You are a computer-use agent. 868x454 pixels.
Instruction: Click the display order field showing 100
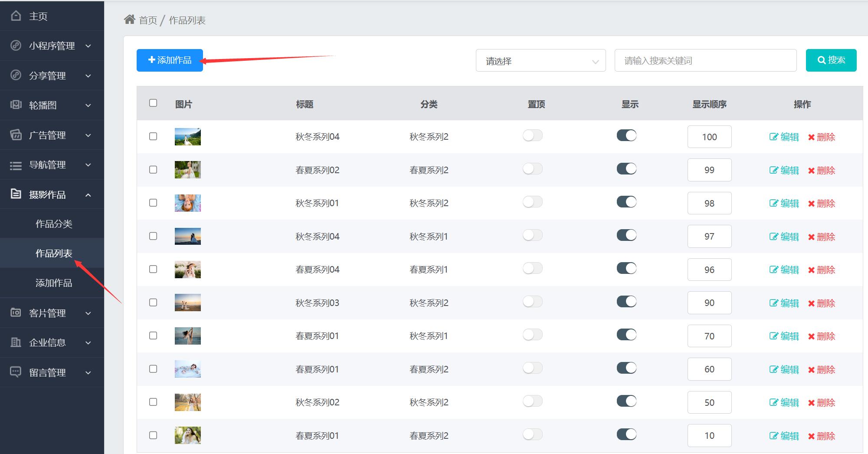709,137
